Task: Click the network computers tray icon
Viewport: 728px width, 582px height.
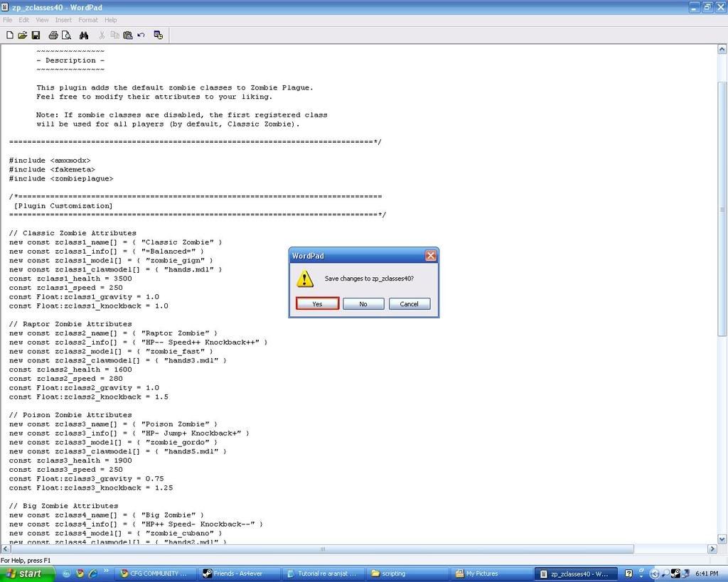Action: 685,573
